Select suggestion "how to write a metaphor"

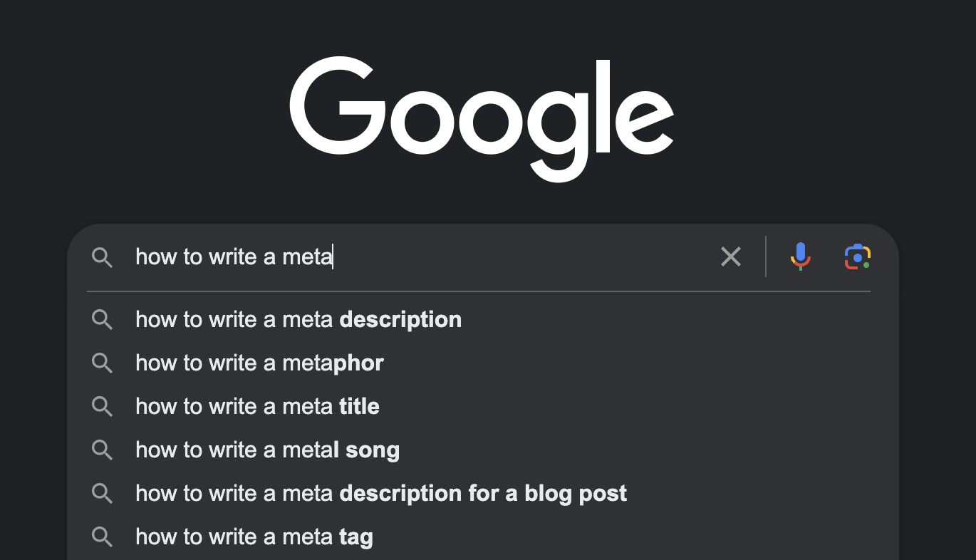(x=483, y=363)
